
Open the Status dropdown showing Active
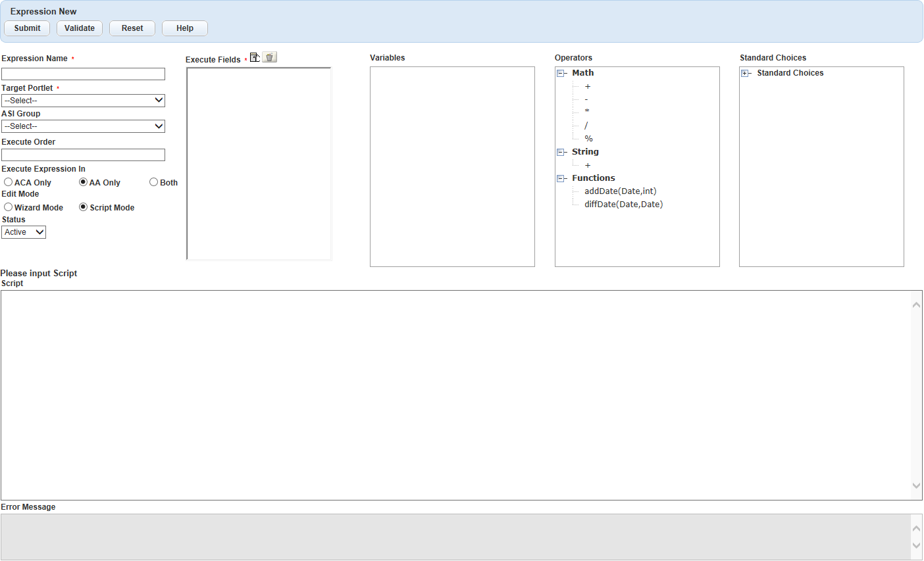pos(24,232)
